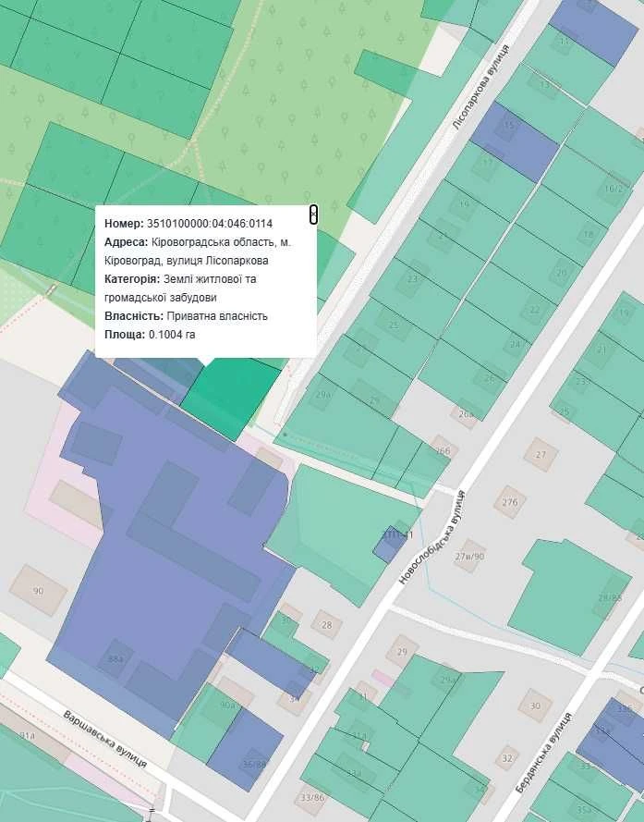Click the building labeled 30
Viewport: 644px width, 822px height.
click(535, 705)
